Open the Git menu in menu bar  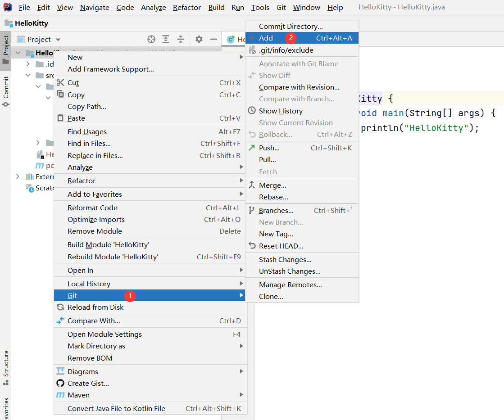(x=281, y=7)
